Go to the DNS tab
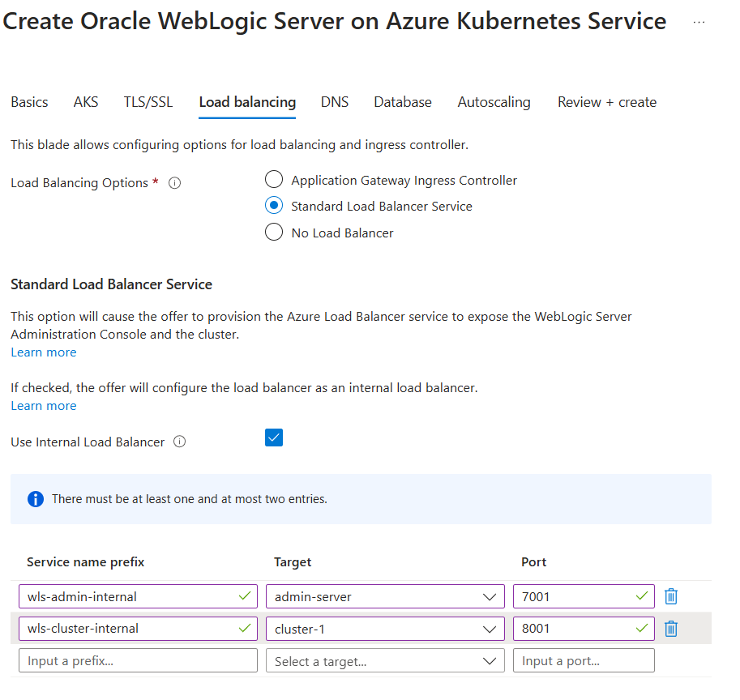This screenshot has height=700, width=740. (x=335, y=102)
